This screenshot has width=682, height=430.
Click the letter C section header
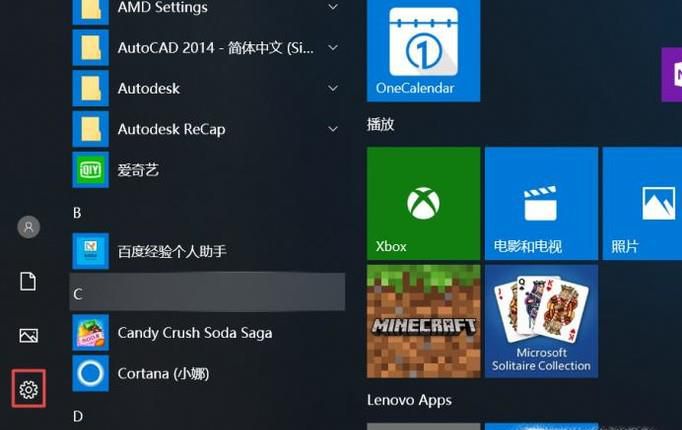tap(207, 292)
